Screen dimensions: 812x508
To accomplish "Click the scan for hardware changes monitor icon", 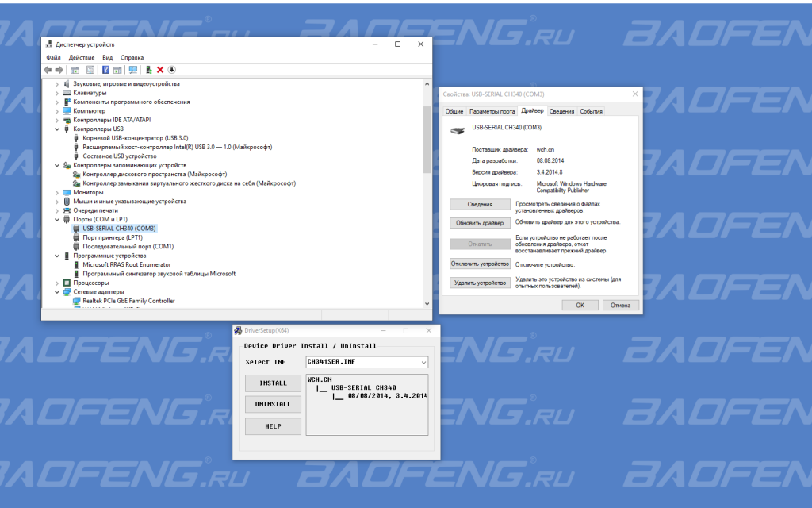I will 132,70.
